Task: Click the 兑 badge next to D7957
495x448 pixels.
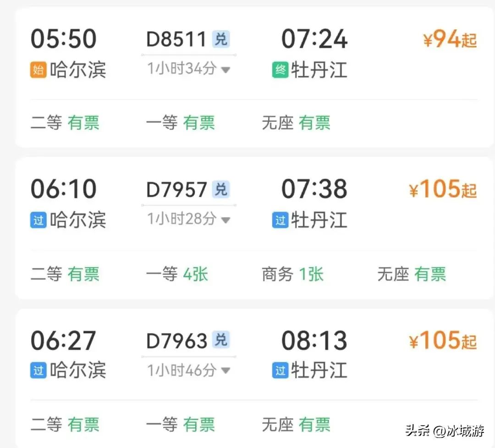Action: pos(221,190)
